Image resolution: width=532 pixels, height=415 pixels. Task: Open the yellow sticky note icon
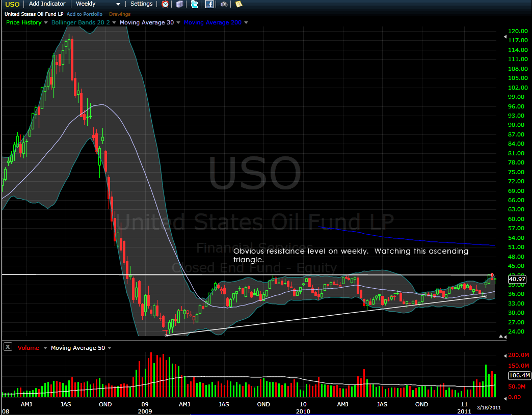(x=238, y=4)
